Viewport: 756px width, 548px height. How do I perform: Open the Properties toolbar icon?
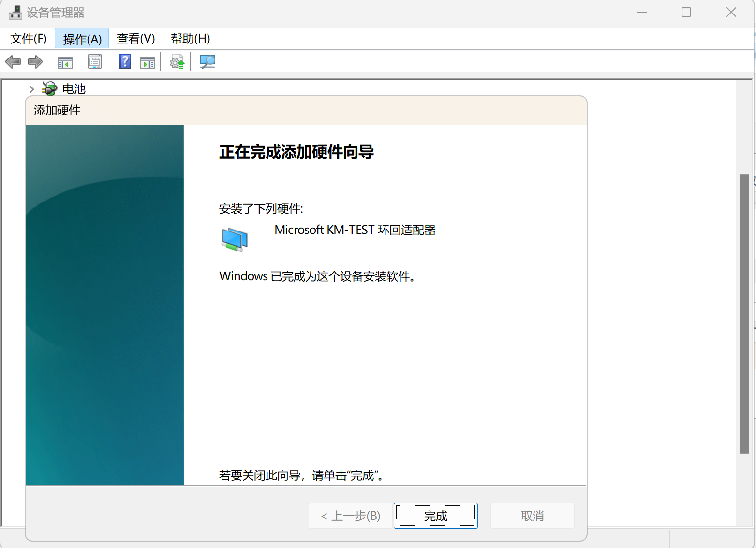tap(95, 62)
